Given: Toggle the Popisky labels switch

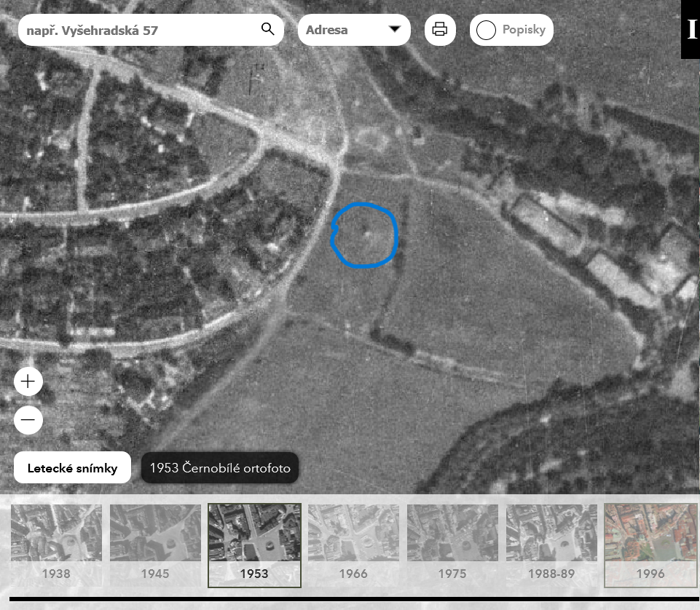Looking at the screenshot, I should (487, 31).
